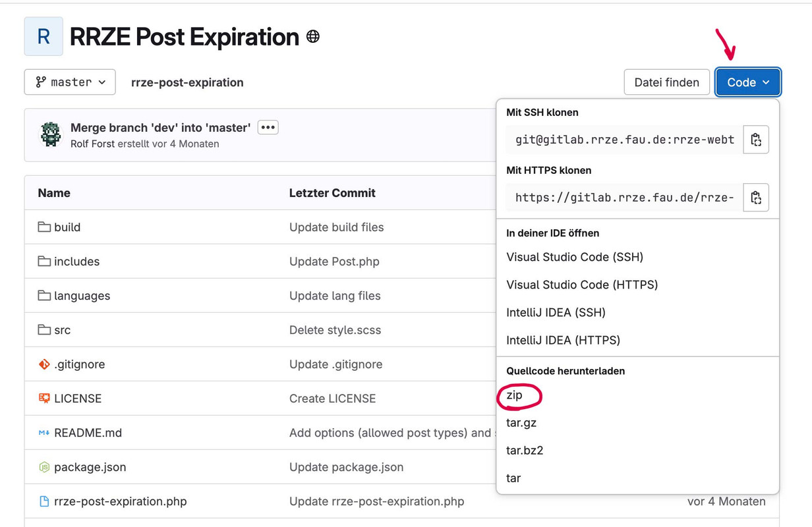Screen dimensions: 812x527
Task: Open the LICENSE file
Action: 78,399
